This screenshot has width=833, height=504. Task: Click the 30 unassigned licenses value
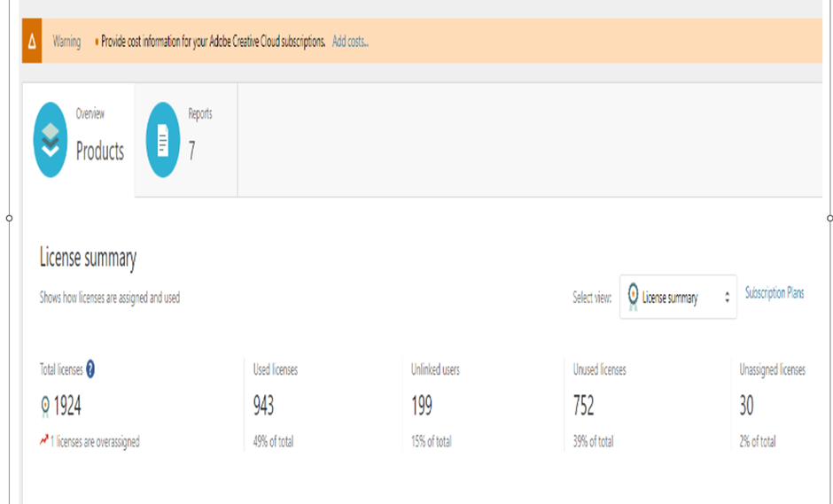pos(746,406)
